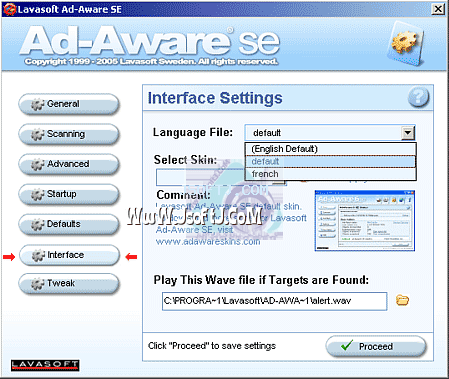
Task: Click the wave file path input field
Action: 275,301
